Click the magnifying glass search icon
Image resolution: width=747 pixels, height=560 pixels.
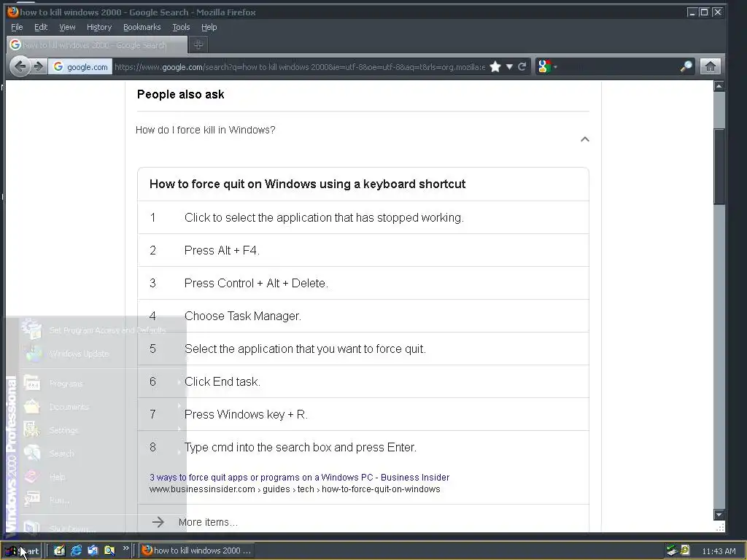click(686, 66)
